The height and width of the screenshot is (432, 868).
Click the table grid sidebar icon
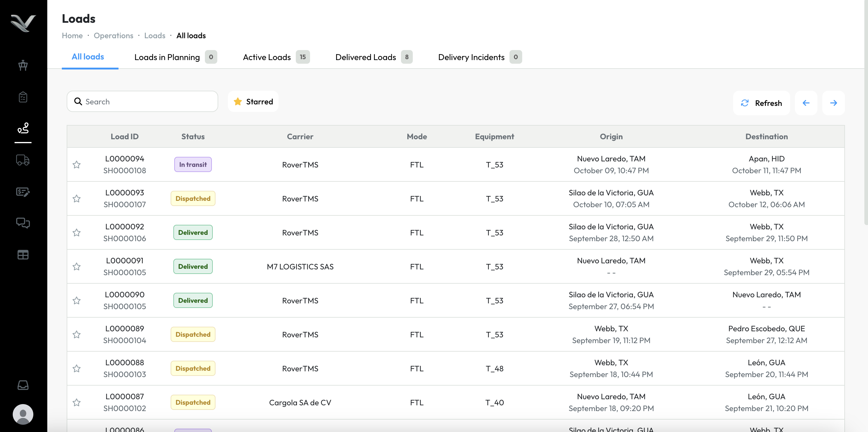pyautogui.click(x=23, y=255)
